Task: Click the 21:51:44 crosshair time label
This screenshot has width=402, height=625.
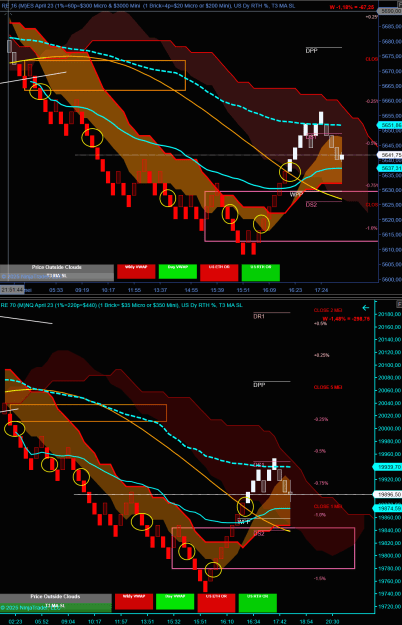Action: tap(12, 290)
